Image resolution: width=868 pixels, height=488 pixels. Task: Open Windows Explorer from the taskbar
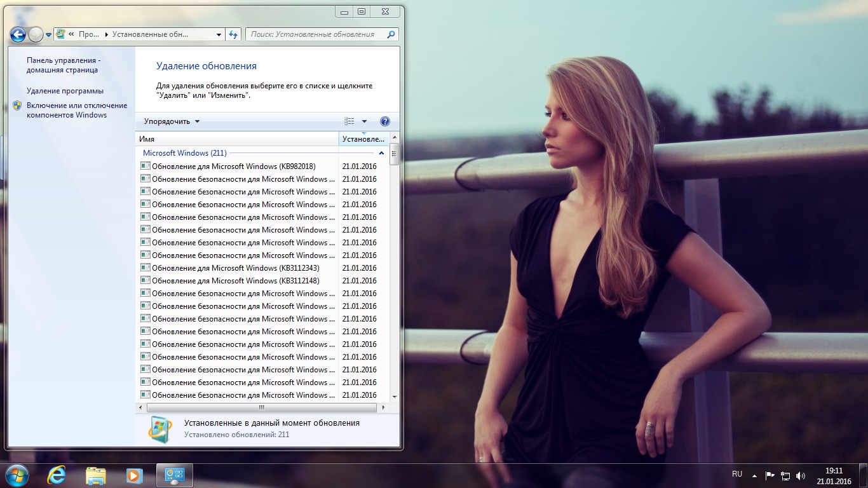pyautogui.click(x=96, y=475)
